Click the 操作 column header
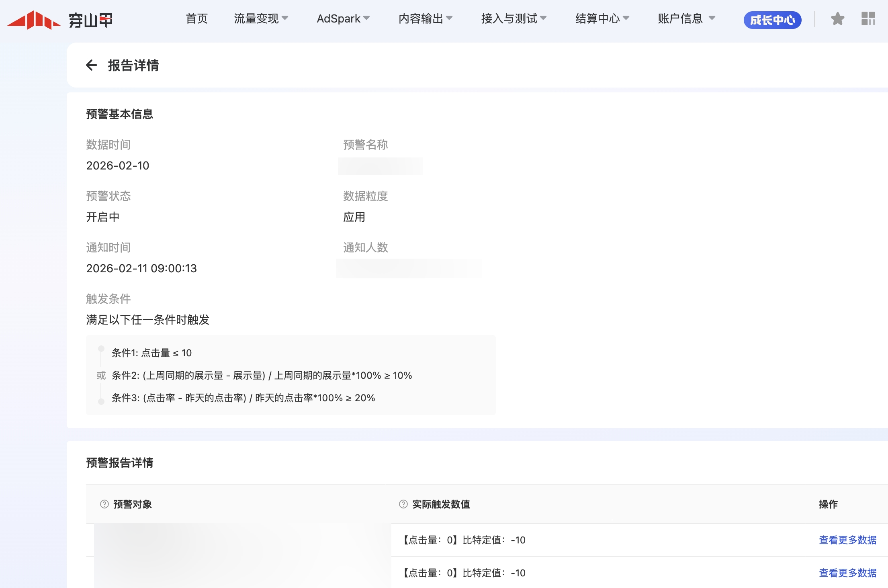The image size is (888, 588). [828, 504]
